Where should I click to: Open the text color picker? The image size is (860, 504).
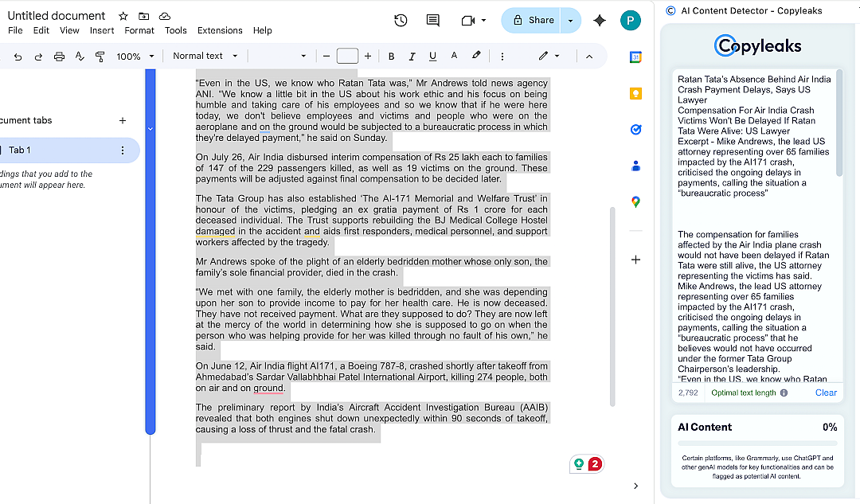point(454,56)
